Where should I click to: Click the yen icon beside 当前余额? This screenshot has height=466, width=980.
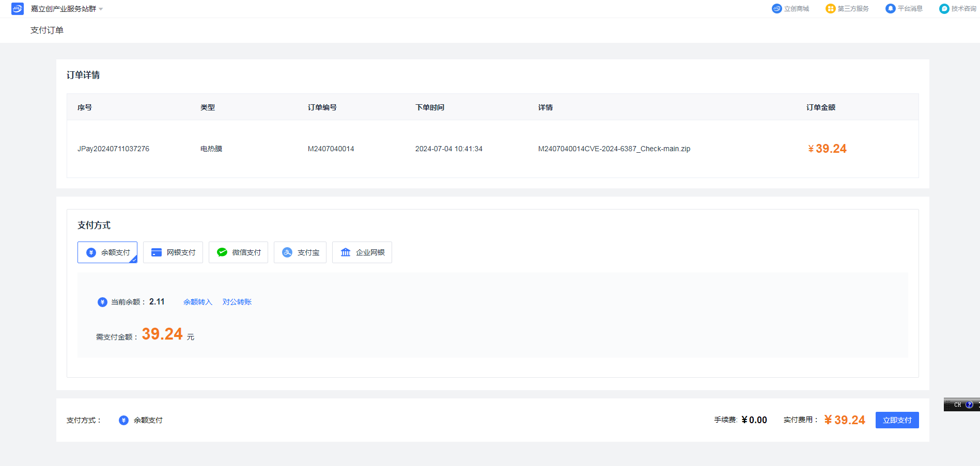(x=102, y=302)
